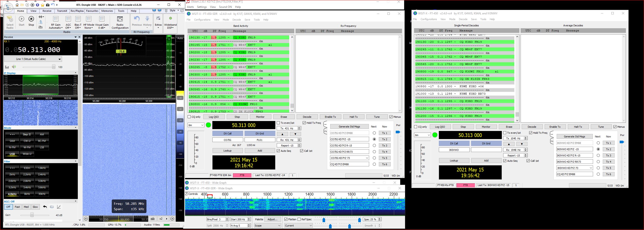Select the Tx 3 Next radio button for CO7IG

click(374, 146)
